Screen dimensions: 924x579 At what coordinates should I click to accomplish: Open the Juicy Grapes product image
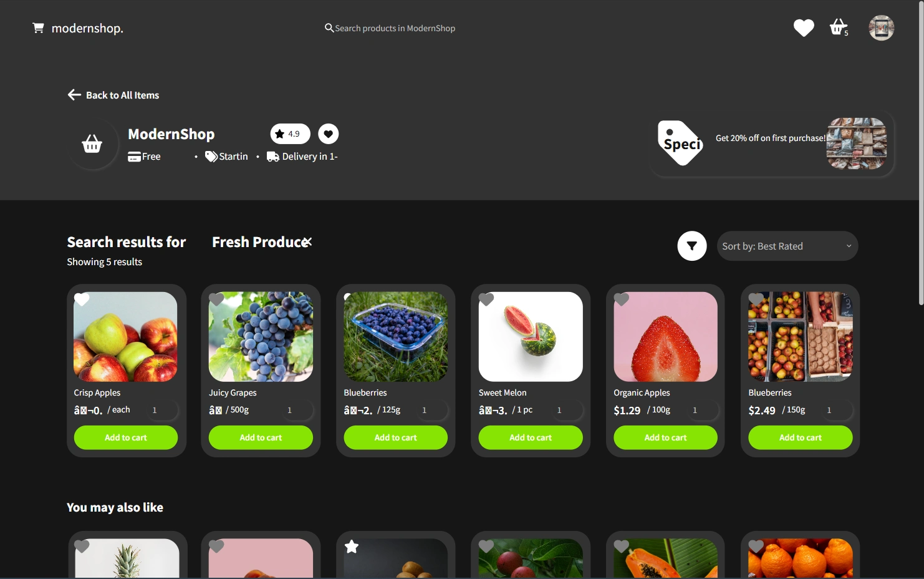261,337
